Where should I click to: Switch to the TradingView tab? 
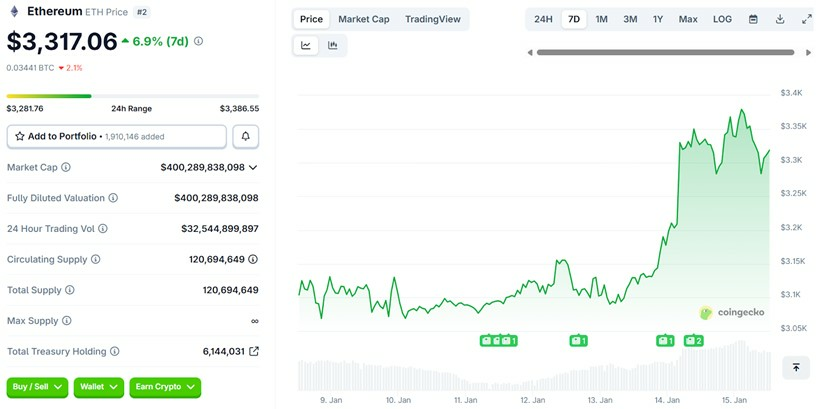433,19
